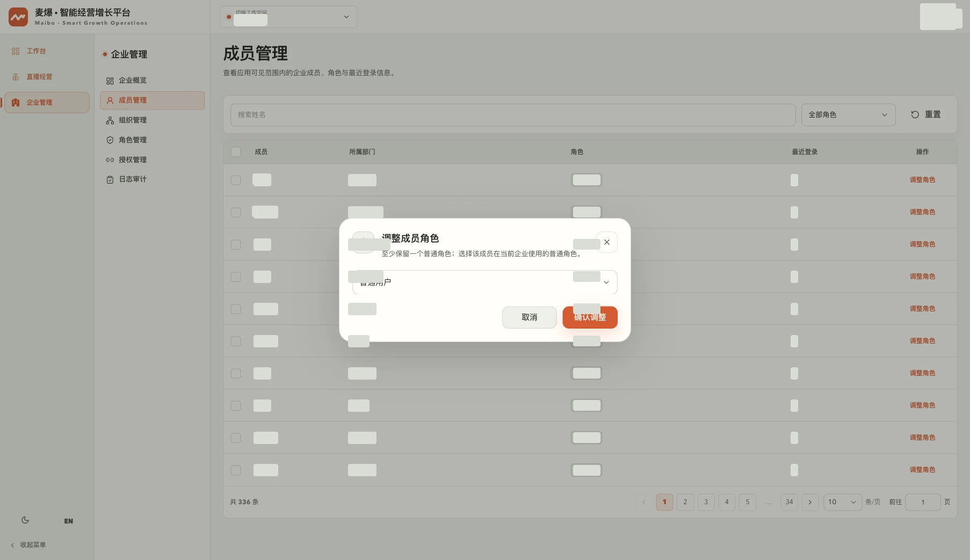Screen dimensions: 970x560
Task: Click the 操作 column header
Action: (922, 152)
